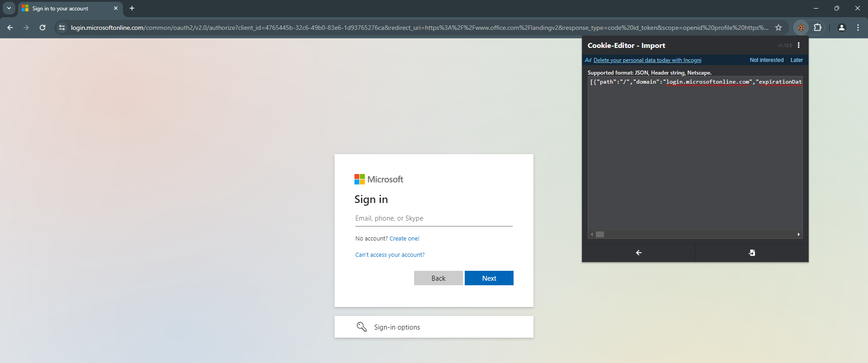Focus the Email, phone, or Skype field
Viewport: 868px width, 363px height.
point(434,218)
